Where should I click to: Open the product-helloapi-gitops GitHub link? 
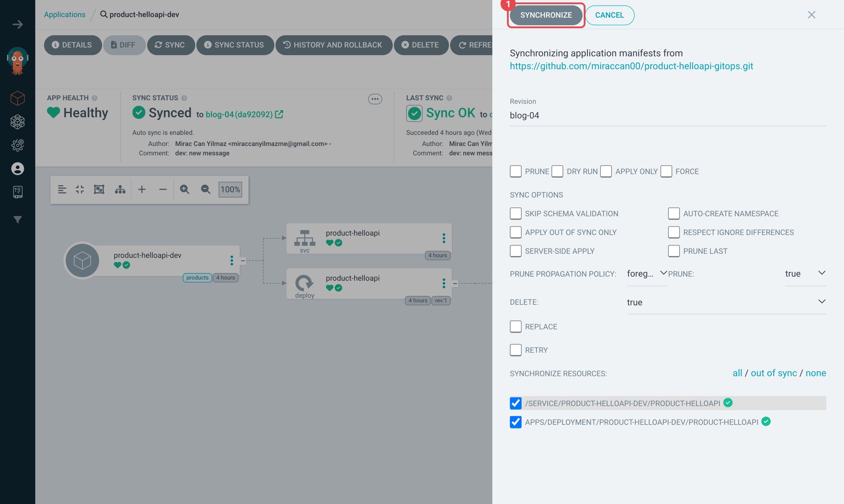[631, 66]
